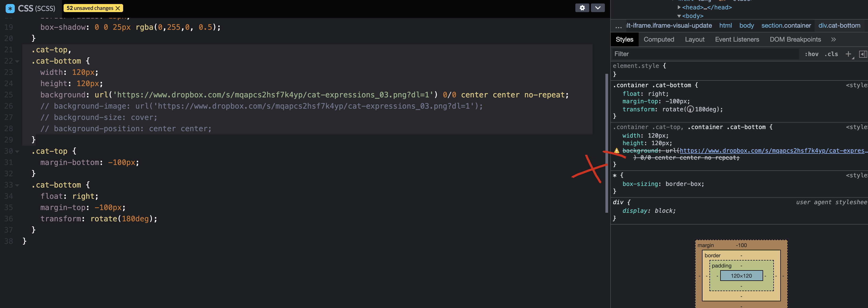The width and height of the screenshot is (868, 308).
Task: Click the + icon to add new style rule
Action: click(848, 54)
